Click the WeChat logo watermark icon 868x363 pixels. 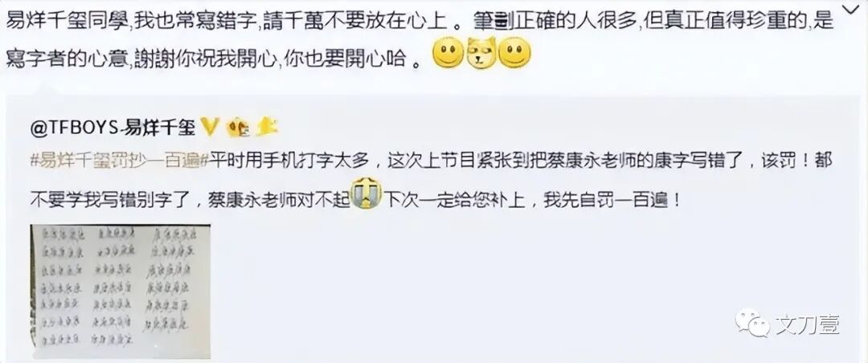(x=752, y=324)
